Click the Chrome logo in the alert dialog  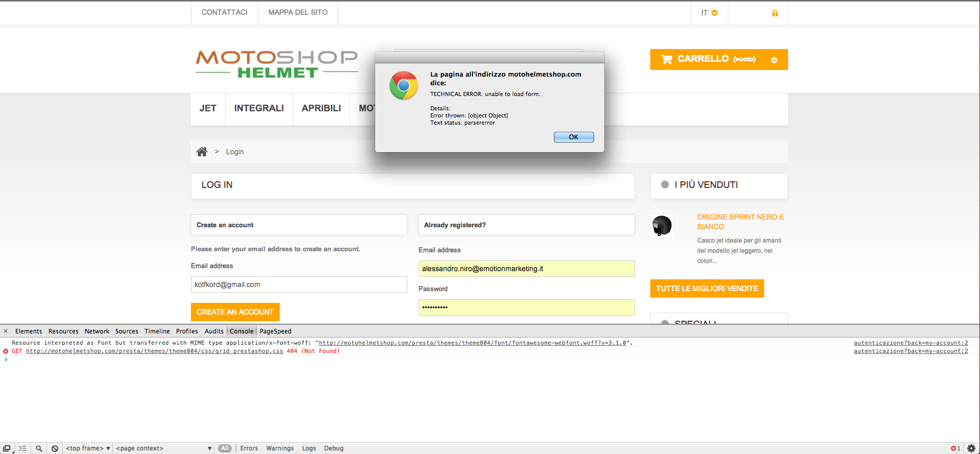coord(404,85)
